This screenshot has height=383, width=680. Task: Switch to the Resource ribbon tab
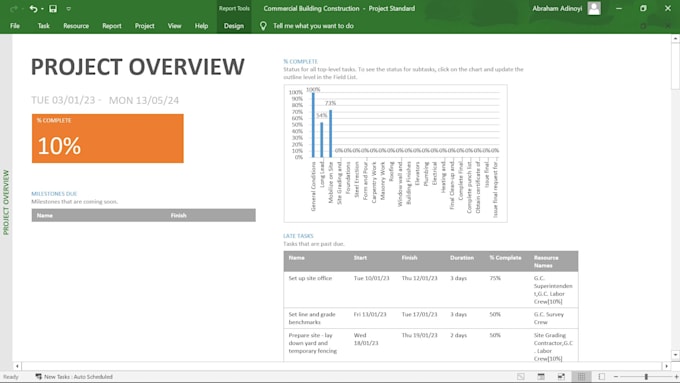[76, 26]
